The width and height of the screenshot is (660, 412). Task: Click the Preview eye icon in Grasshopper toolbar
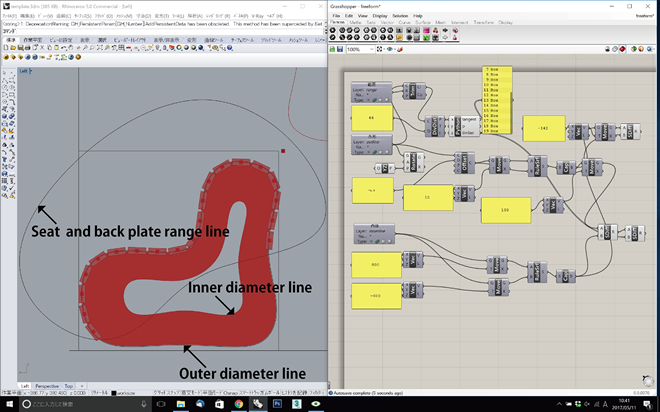389,49
